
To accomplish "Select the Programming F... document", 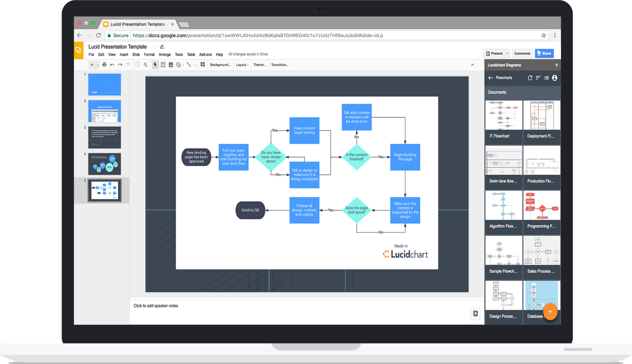I will [x=542, y=212].
